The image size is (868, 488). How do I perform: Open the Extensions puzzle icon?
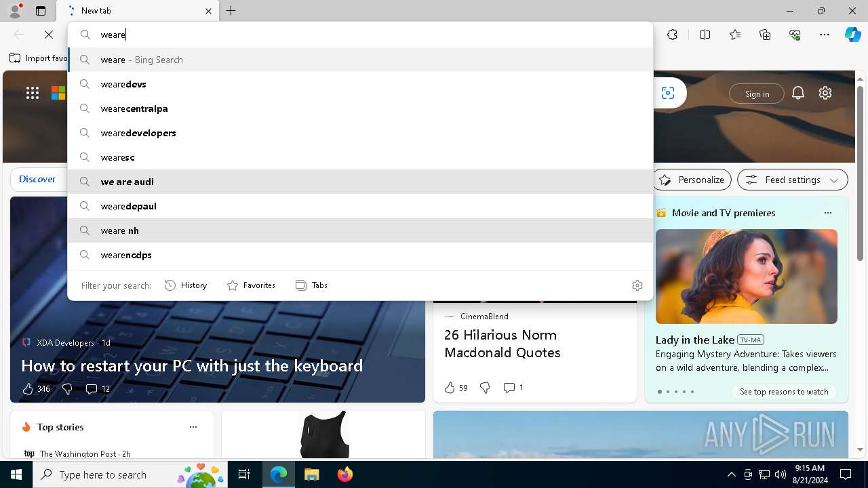[x=672, y=35]
